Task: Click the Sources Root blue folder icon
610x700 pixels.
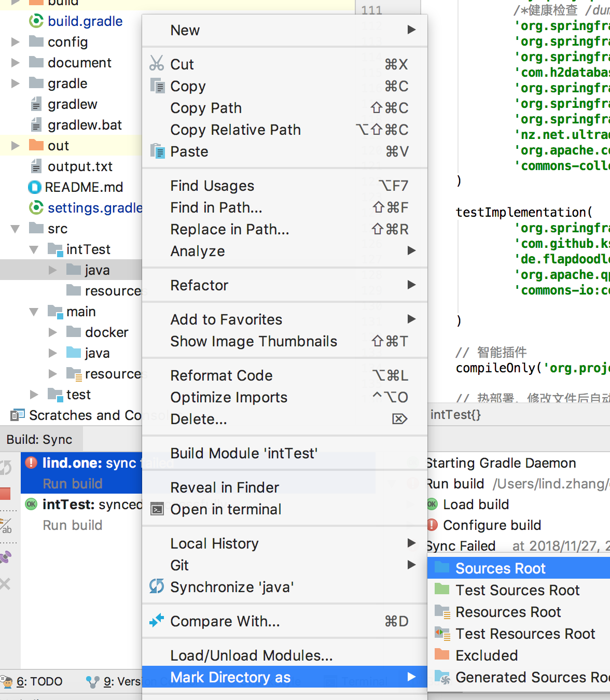Action: [x=442, y=567]
